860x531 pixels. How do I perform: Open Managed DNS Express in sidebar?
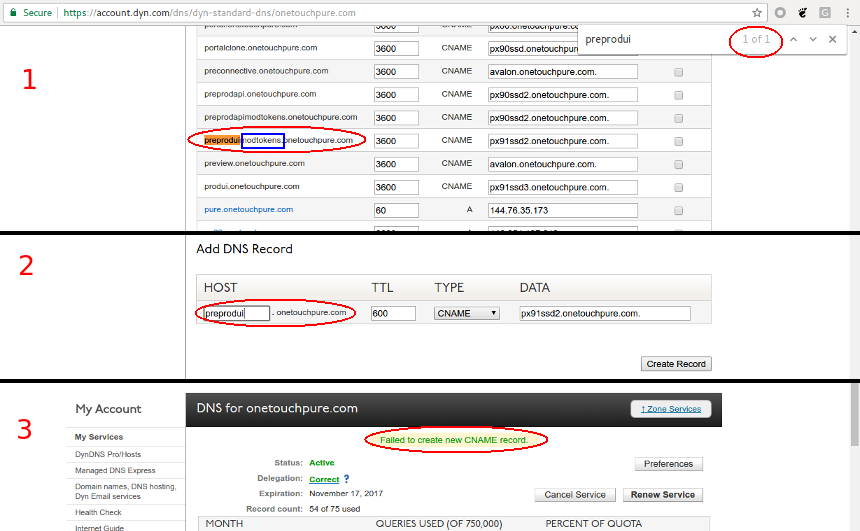[115, 470]
